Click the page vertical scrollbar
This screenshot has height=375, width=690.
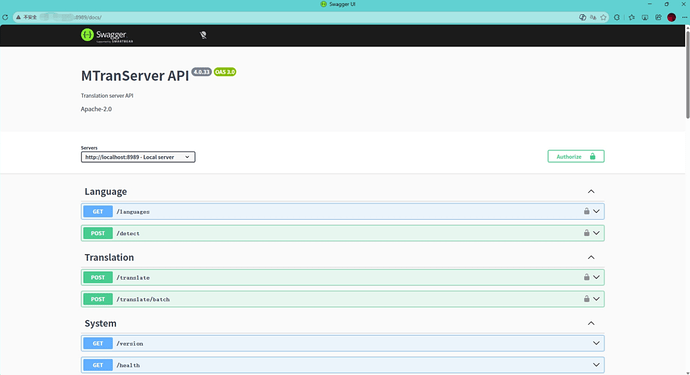click(x=687, y=74)
